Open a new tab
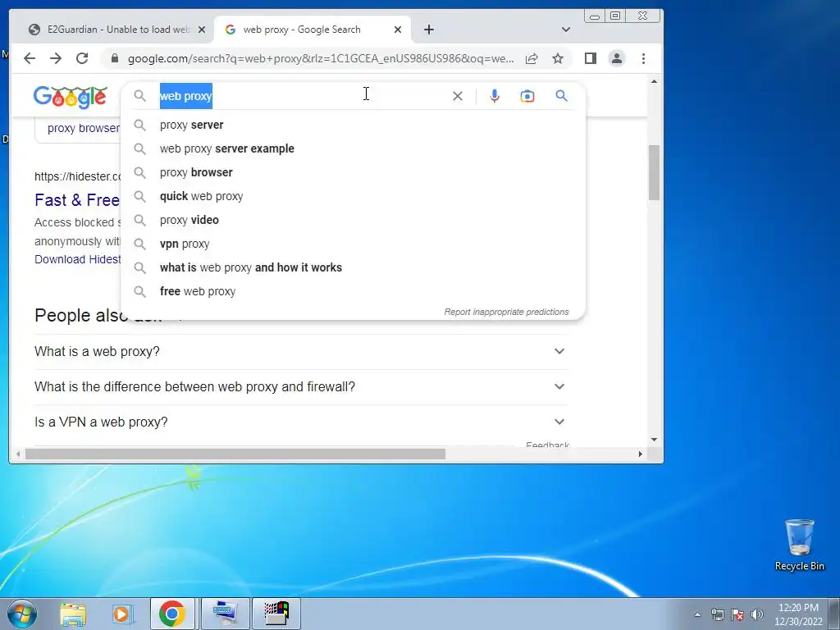This screenshot has height=630, width=840. pos(428,30)
